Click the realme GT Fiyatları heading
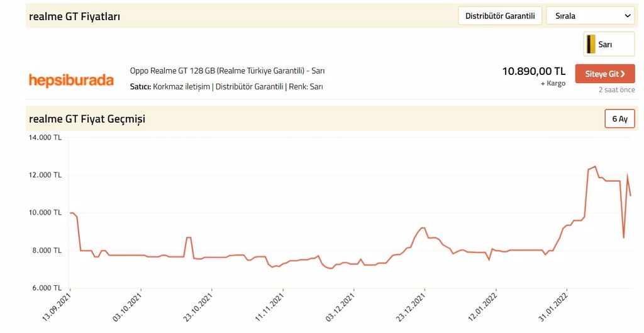The height and width of the screenshot is (333, 644). click(74, 16)
